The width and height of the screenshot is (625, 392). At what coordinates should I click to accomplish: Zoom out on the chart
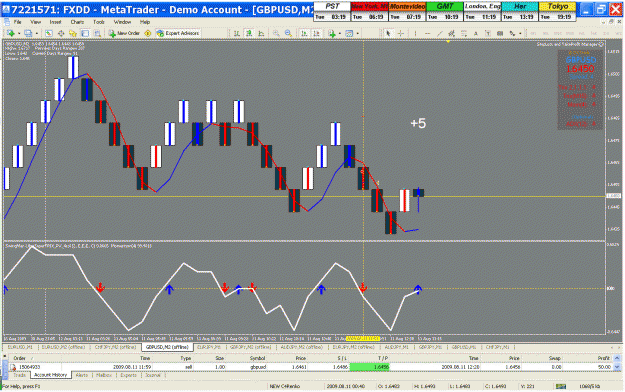pos(288,33)
